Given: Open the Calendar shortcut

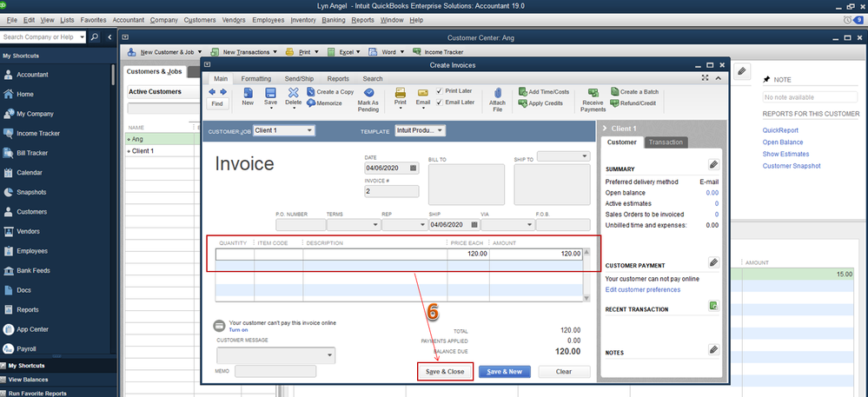Looking at the screenshot, I should 30,173.
